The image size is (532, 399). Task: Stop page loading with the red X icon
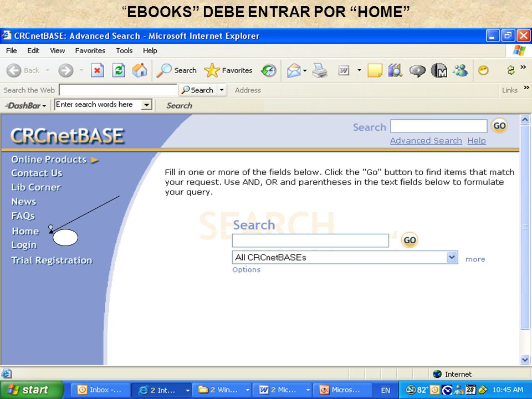[98, 70]
